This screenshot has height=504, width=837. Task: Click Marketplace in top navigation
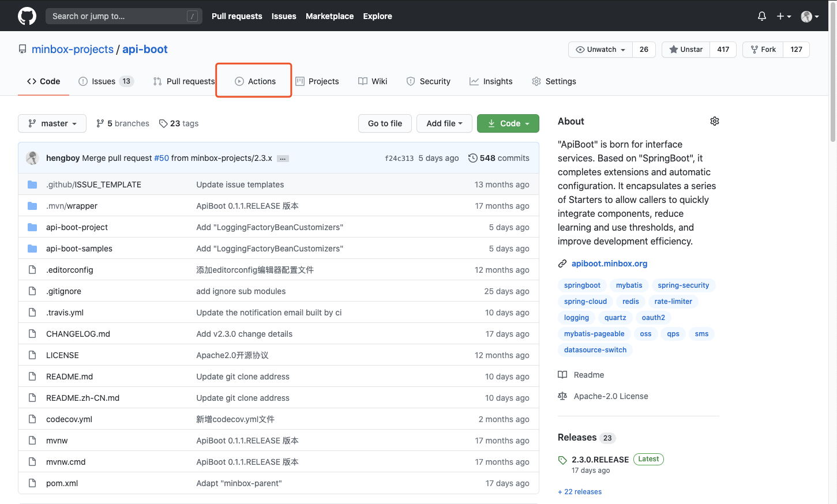coord(329,16)
